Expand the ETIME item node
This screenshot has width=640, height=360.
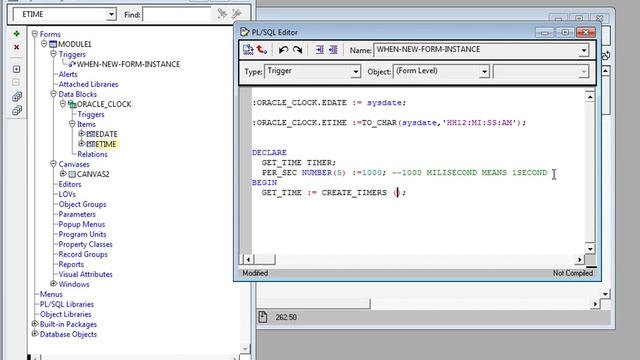tap(82, 144)
